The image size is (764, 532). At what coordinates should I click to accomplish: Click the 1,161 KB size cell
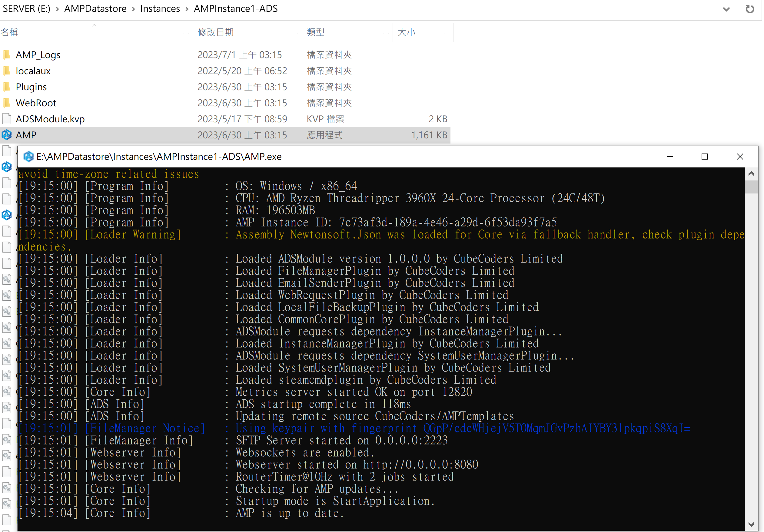point(429,135)
